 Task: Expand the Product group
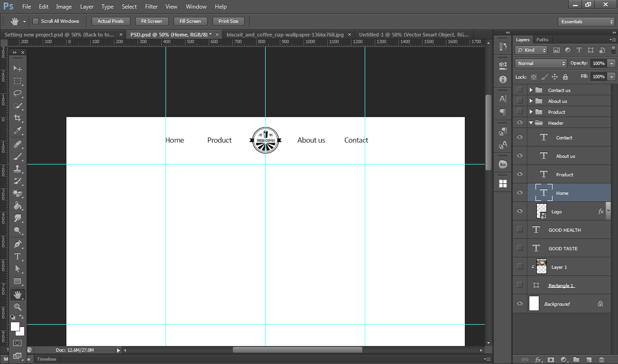click(531, 112)
